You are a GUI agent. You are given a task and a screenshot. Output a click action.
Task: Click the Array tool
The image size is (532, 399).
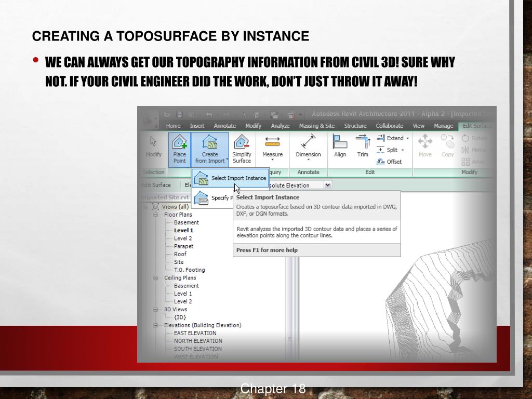click(x=473, y=162)
